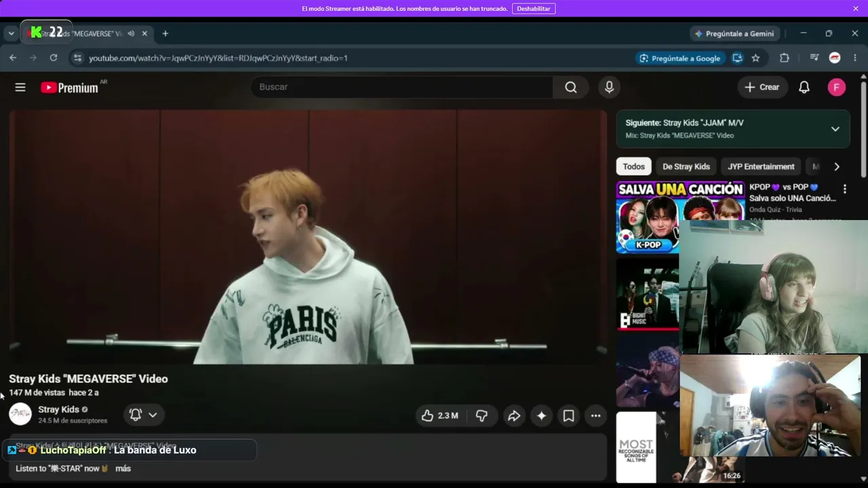The height and width of the screenshot is (488, 868).
Task: Open a new browser tab
Action: pyautogui.click(x=165, y=33)
